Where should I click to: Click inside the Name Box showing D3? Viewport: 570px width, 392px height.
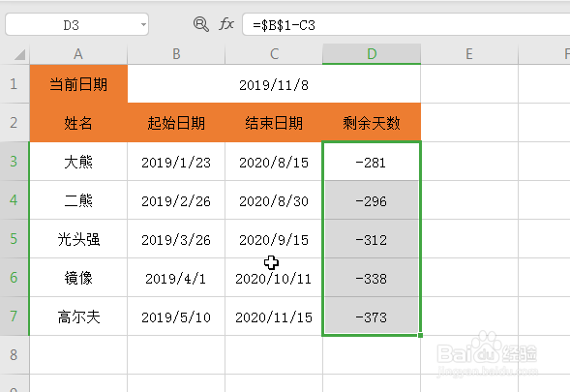(76, 24)
